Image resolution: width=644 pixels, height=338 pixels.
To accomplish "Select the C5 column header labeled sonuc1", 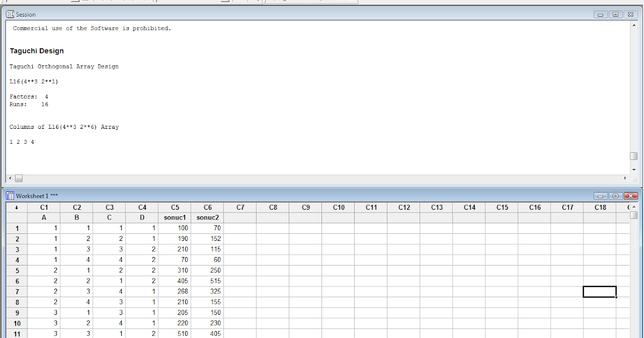I will point(174,207).
